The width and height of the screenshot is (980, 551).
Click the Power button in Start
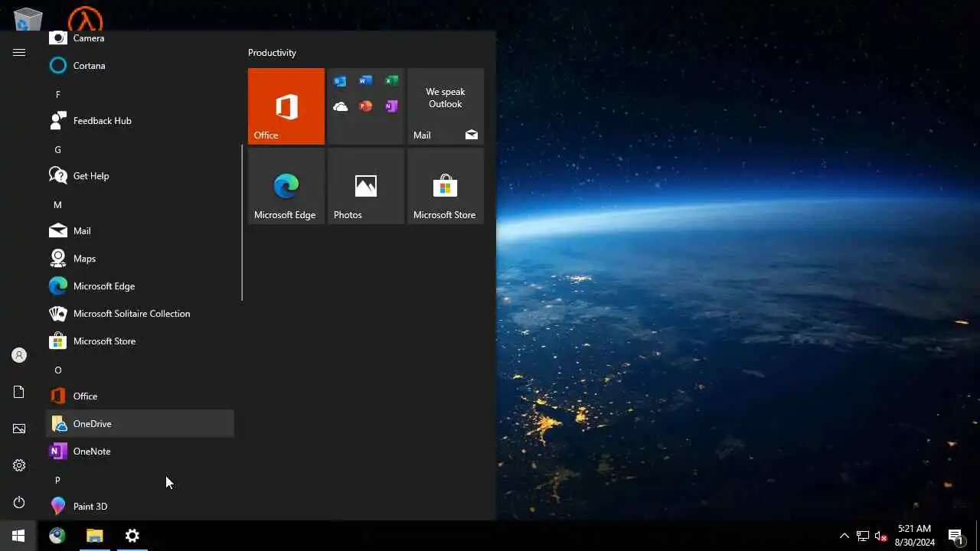pos(19,502)
